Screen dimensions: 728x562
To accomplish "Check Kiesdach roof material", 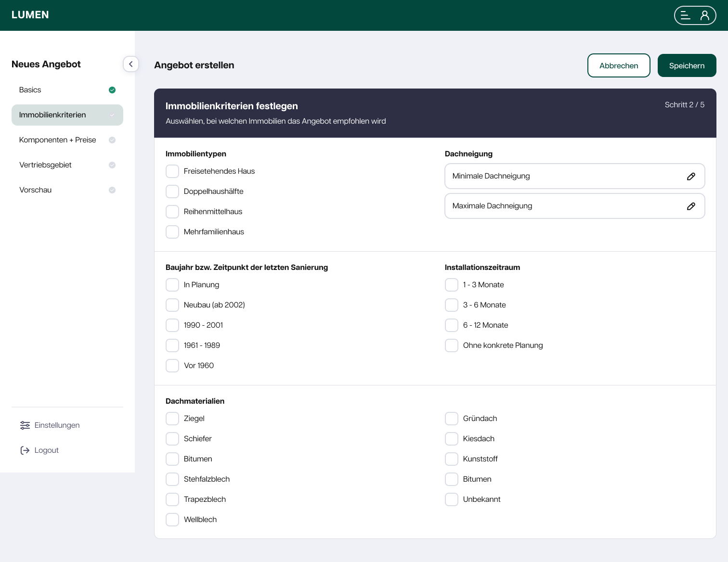I will click(452, 439).
